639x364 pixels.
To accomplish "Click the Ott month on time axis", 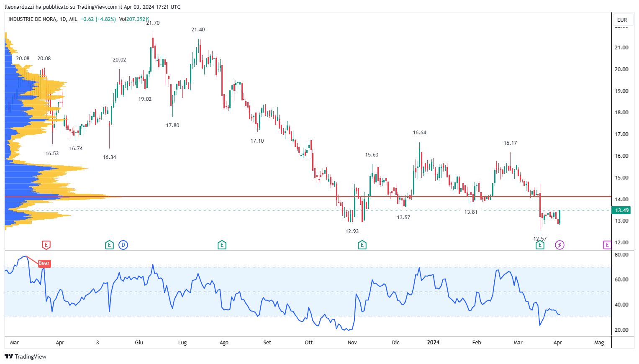I will coord(309,343).
